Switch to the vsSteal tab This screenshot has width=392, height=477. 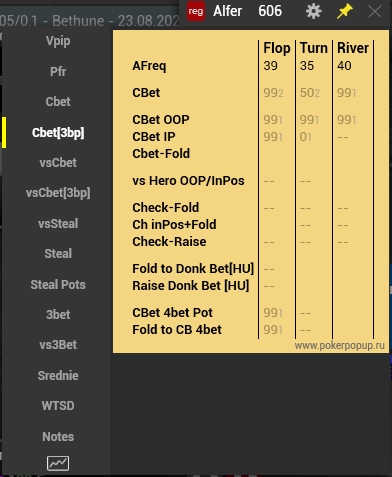click(x=58, y=223)
